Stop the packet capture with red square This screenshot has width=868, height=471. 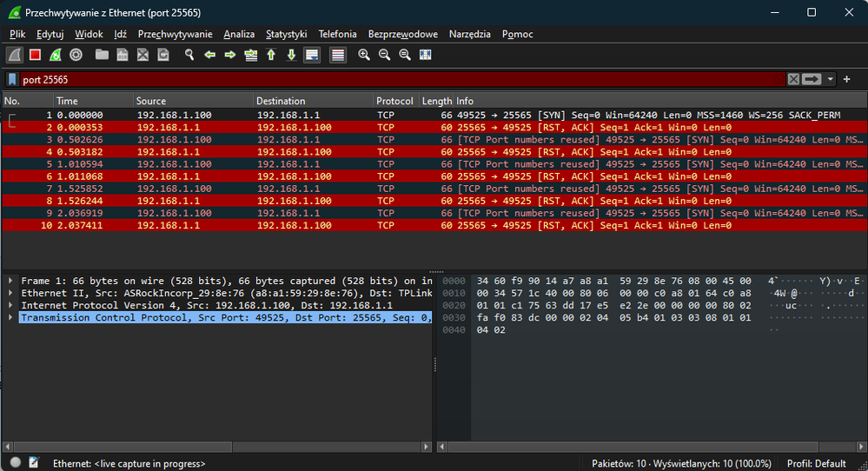click(35, 55)
